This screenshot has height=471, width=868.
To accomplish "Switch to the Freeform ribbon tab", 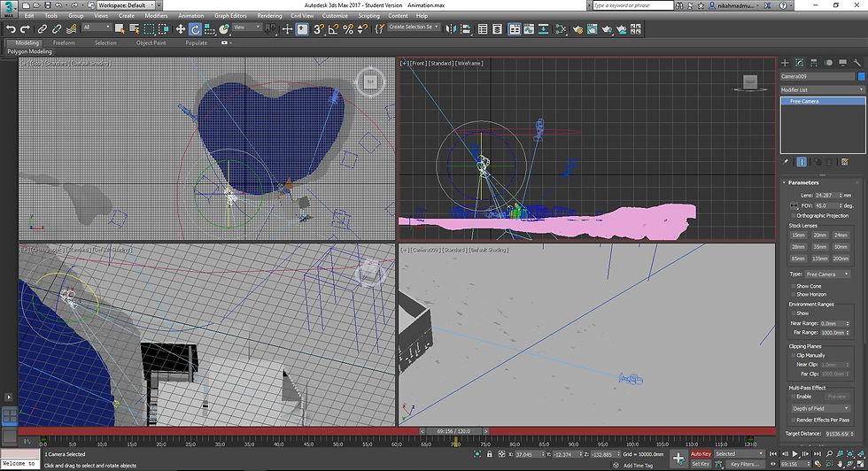I will click(64, 42).
